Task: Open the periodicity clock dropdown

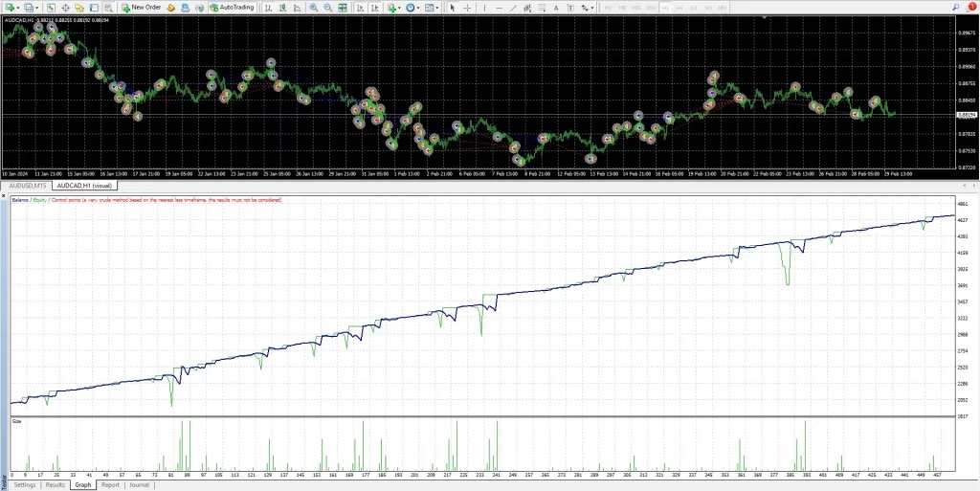Action: pyautogui.click(x=419, y=7)
